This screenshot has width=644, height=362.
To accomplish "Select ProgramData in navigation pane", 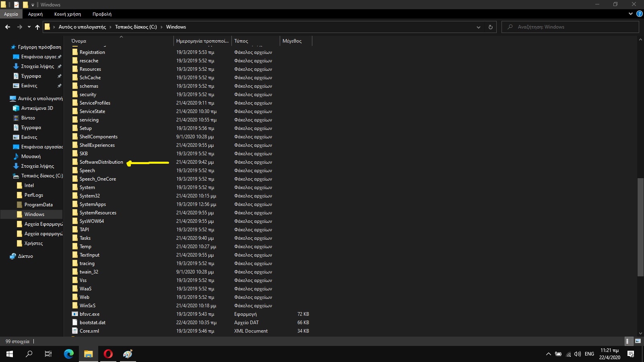I will [39, 205].
